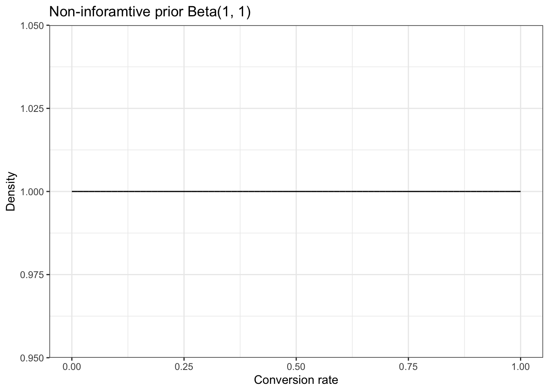Click gridline intersection at 0.75 and 0.975

(x=408, y=274)
